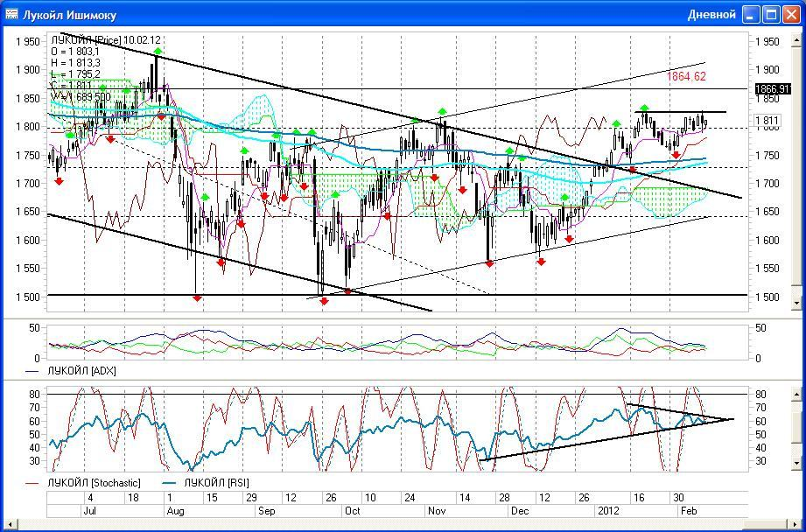Viewport: 806px width, 532px height.
Task: Click the low value L = 1 795,2
Action: tap(75, 74)
